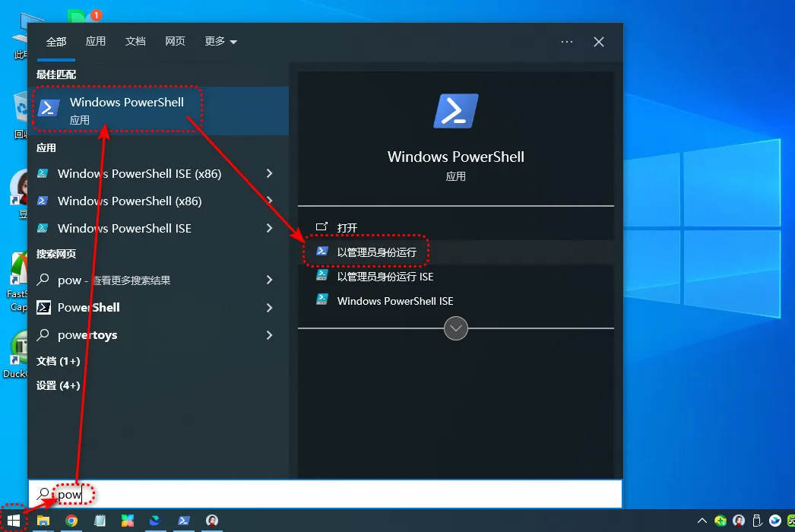Viewport: 795px width, 532px height.
Task: Open PowerShell taskbar icon
Action: pyautogui.click(x=183, y=521)
